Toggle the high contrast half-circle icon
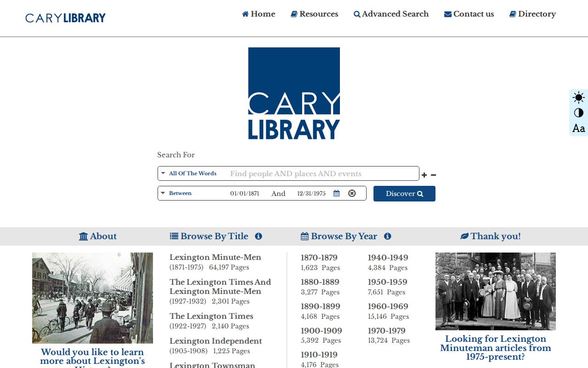This screenshot has height=368, width=588. [x=579, y=113]
